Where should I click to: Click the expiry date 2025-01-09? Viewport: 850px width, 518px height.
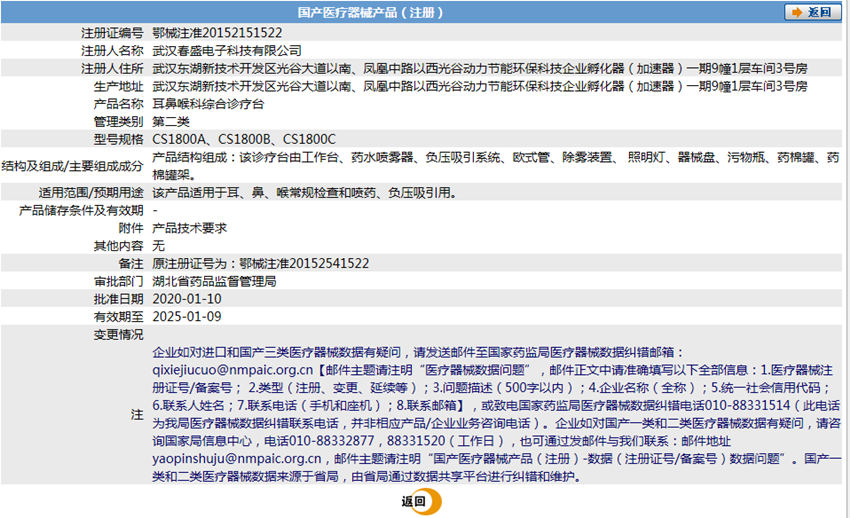186,316
